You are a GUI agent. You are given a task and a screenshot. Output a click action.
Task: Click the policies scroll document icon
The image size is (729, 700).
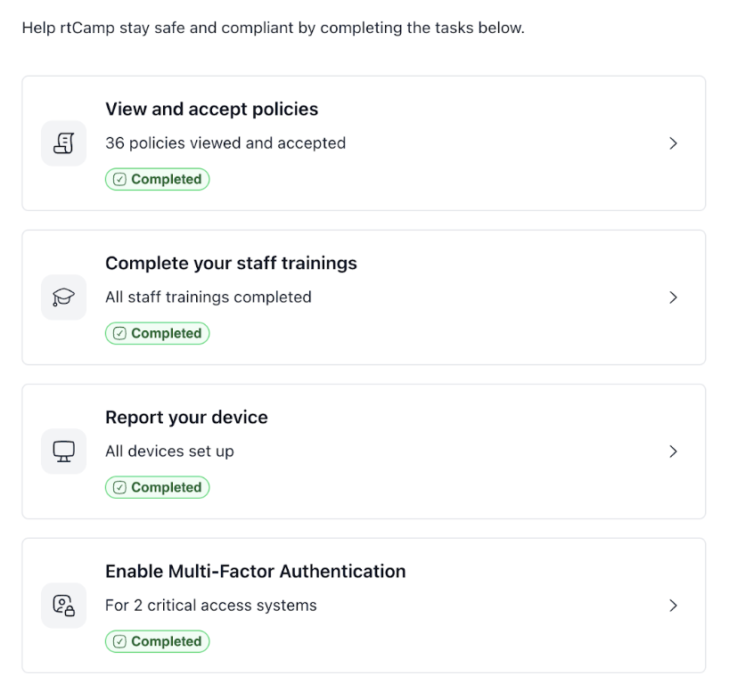click(x=63, y=143)
